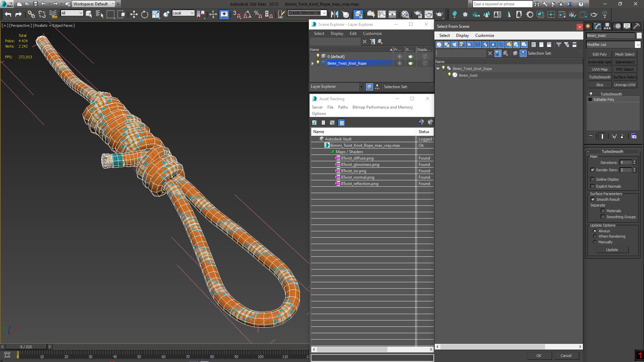Open the Material Editor from toolbar
The height and width of the screenshot is (362, 644).
point(405,14)
